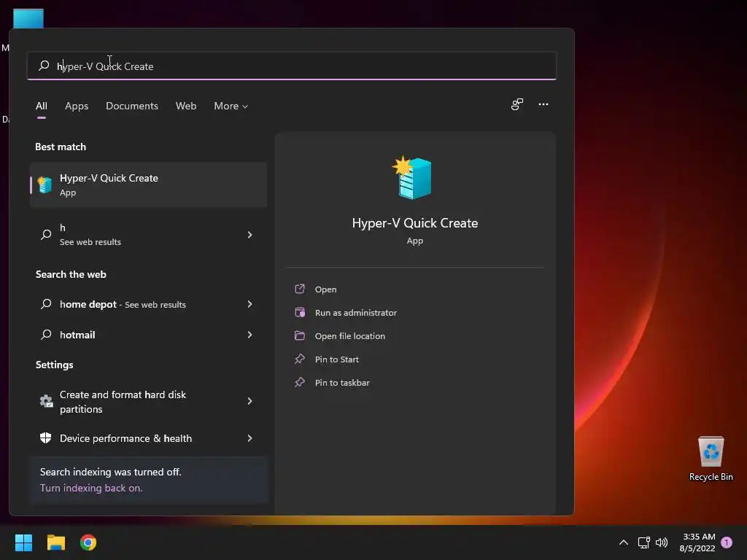Screen dimensions: 747x560
Task: Click the Pin to taskbar pin icon
Action: pos(300,382)
